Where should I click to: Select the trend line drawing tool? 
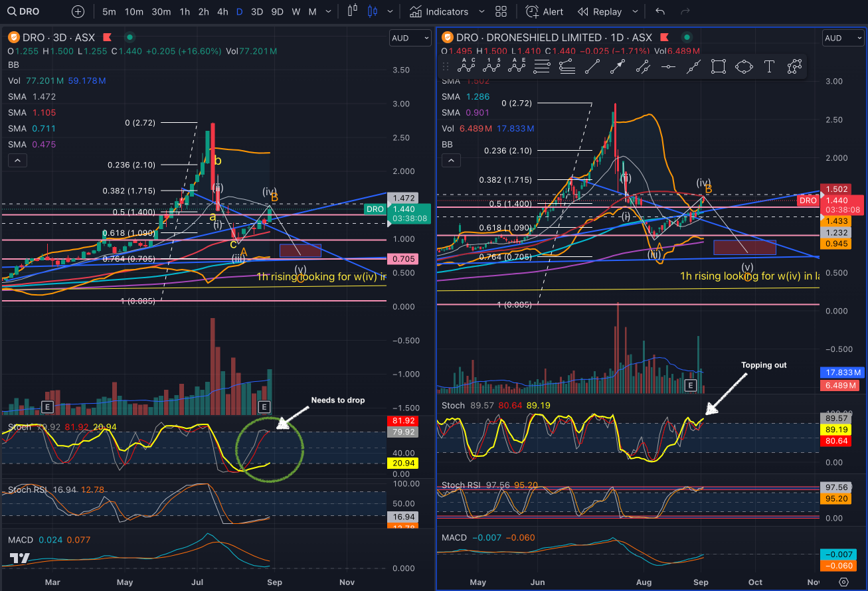[x=592, y=66]
